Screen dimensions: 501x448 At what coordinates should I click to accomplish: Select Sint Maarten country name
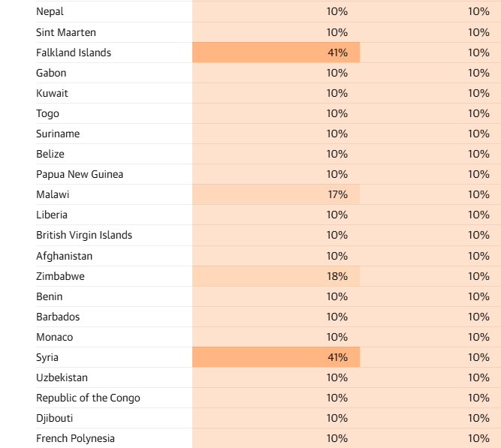click(x=66, y=32)
